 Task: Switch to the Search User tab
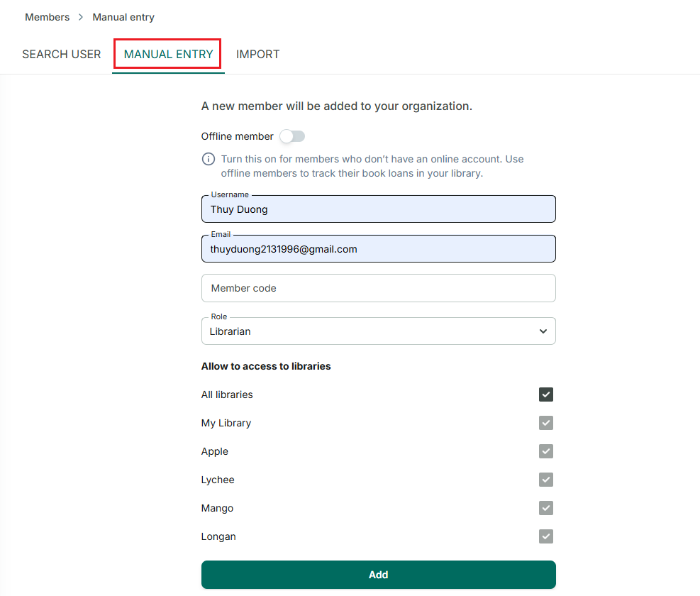click(x=62, y=54)
